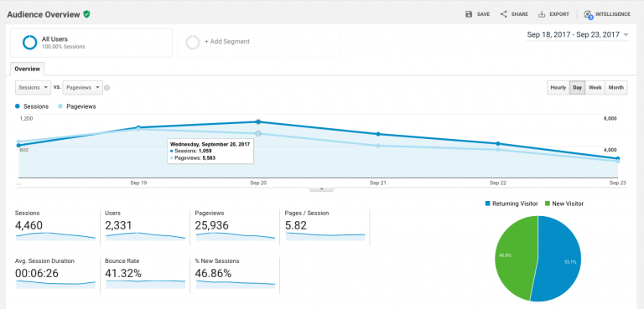Select the Day granularity tab
The image size is (644, 309).
pyautogui.click(x=578, y=87)
